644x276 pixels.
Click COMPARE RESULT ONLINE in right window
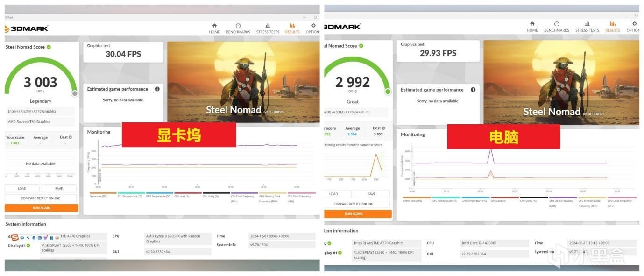pos(357,204)
